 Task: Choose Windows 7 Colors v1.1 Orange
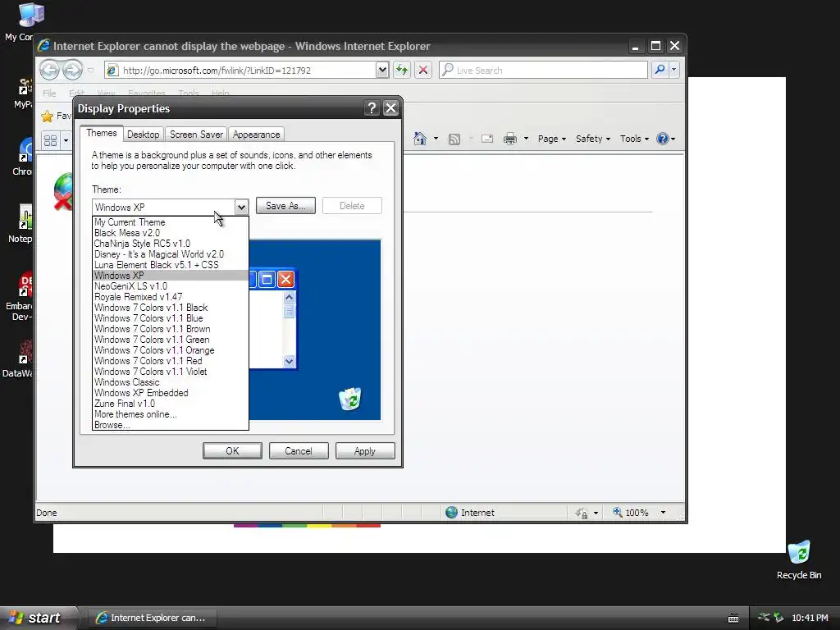click(x=171, y=350)
